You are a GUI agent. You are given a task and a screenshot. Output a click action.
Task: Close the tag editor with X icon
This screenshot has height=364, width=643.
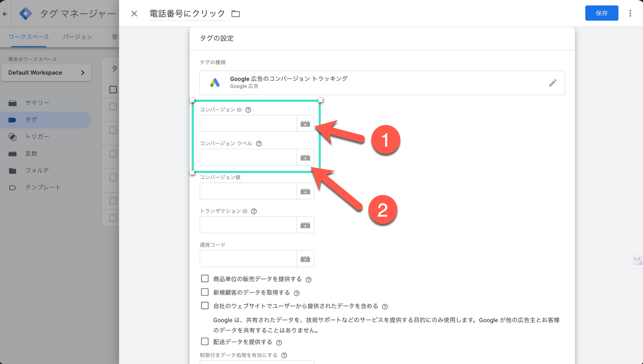[x=134, y=14]
